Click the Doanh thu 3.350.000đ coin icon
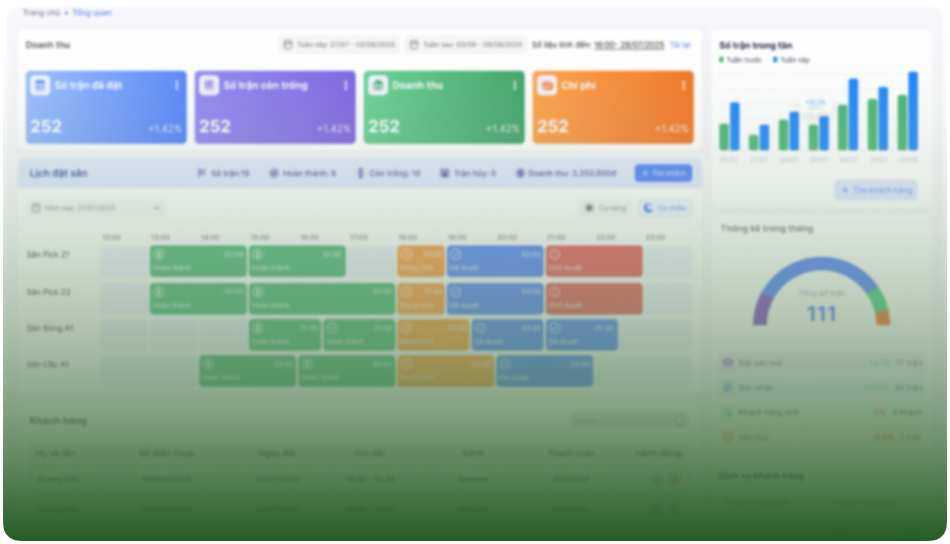The image size is (950, 544). coord(520,173)
